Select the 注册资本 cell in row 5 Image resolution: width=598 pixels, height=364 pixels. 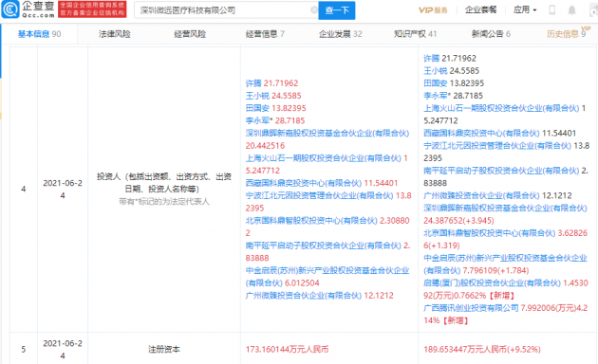[x=164, y=349]
